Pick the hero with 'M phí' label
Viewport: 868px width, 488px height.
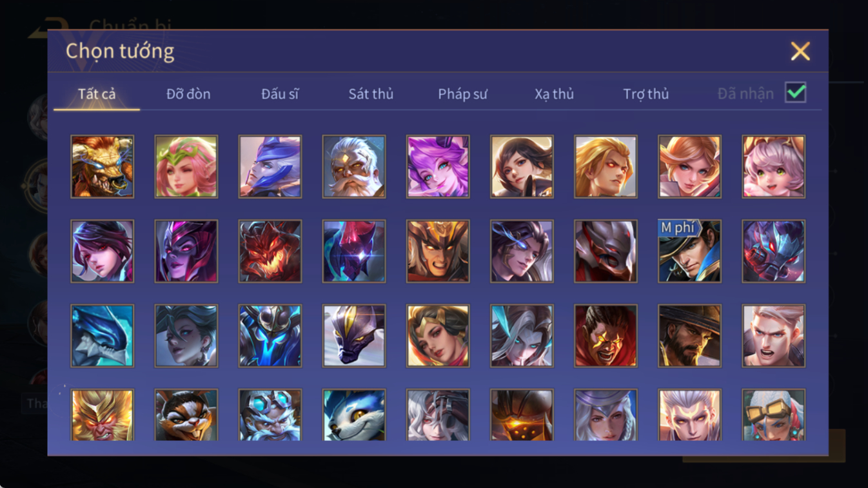689,251
